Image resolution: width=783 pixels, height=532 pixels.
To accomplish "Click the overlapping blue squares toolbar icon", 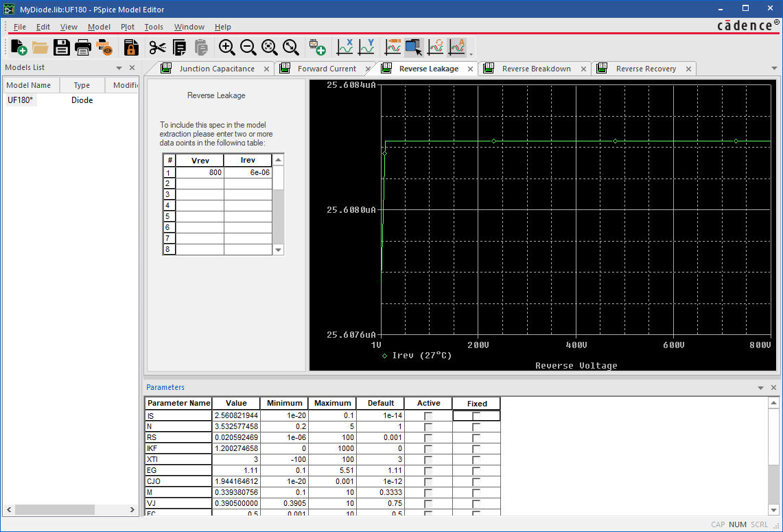I will (414, 47).
